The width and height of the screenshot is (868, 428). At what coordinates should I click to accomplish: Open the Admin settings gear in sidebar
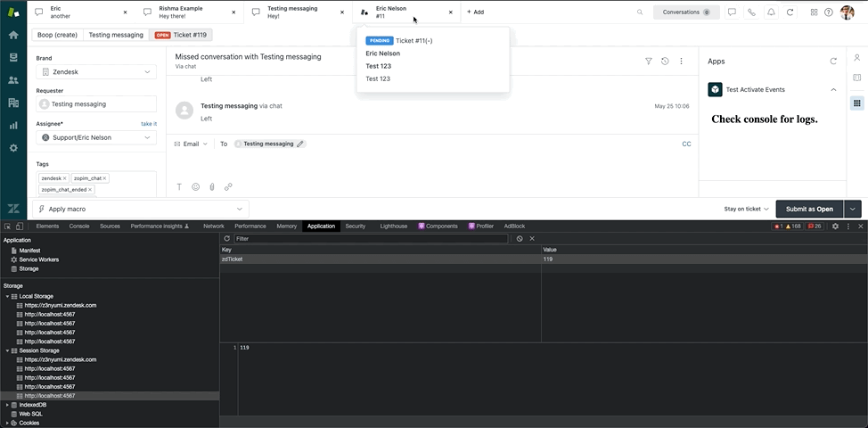click(13, 147)
